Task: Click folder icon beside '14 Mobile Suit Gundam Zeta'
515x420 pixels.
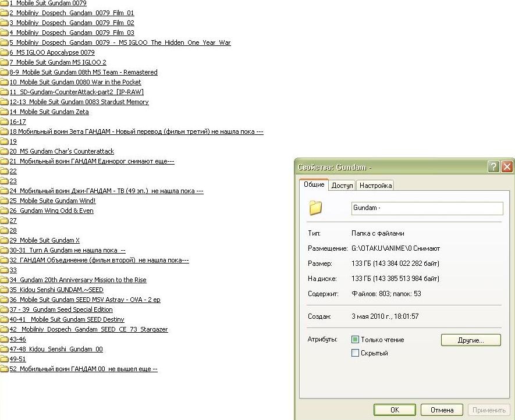Action: pos(4,112)
